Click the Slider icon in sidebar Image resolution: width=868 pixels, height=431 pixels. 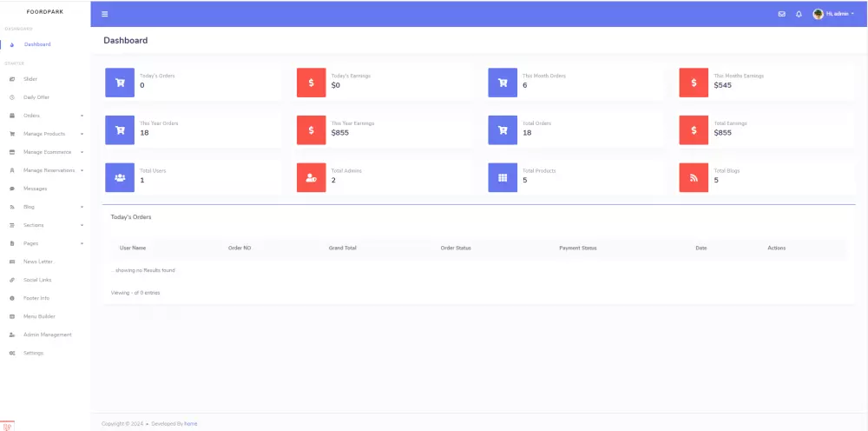(x=11, y=79)
